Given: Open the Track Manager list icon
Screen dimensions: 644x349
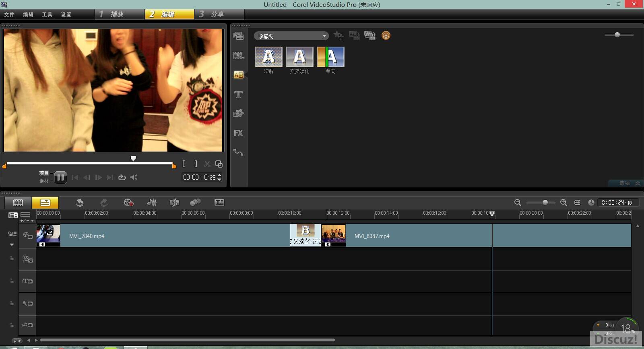Looking at the screenshot, I should click(25, 215).
